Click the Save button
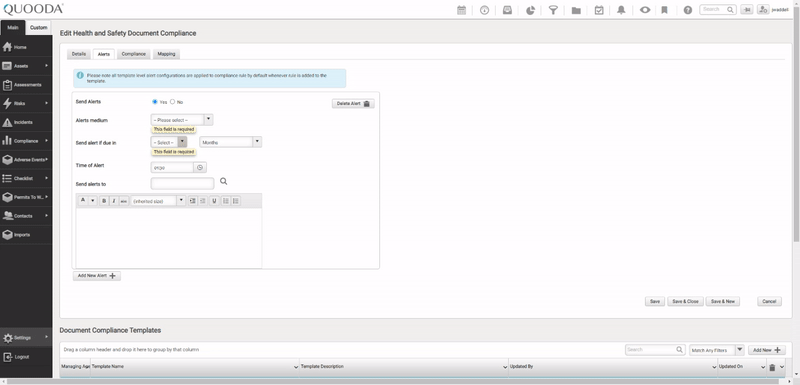This screenshot has height=385, width=800. 655,301
